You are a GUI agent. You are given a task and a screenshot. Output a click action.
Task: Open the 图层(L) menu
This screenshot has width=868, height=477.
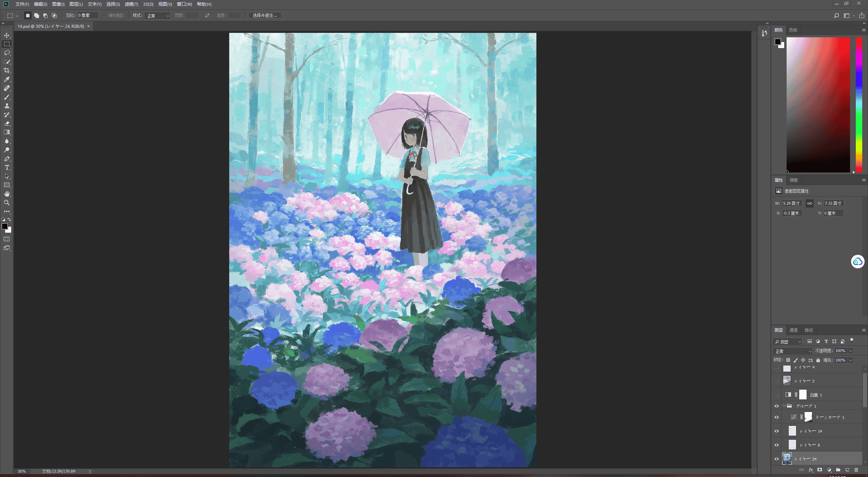point(76,4)
